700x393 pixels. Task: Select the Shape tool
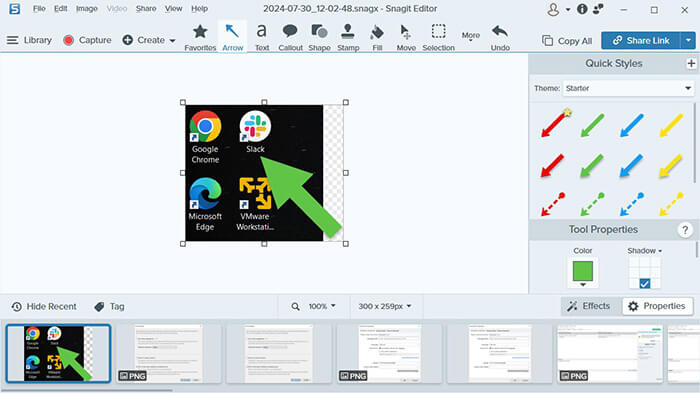(319, 38)
